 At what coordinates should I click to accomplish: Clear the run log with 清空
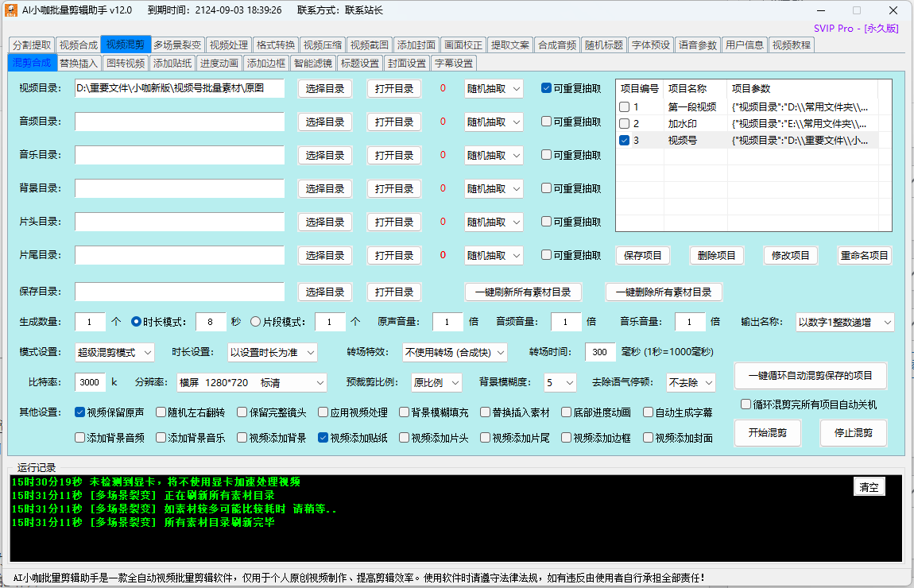click(869, 487)
